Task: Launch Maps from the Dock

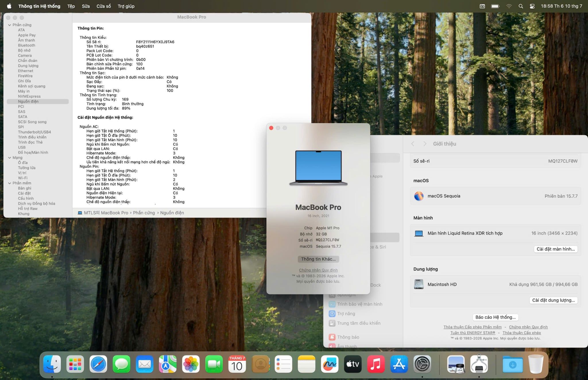Action: pyautogui.click(x=168, y=364)
